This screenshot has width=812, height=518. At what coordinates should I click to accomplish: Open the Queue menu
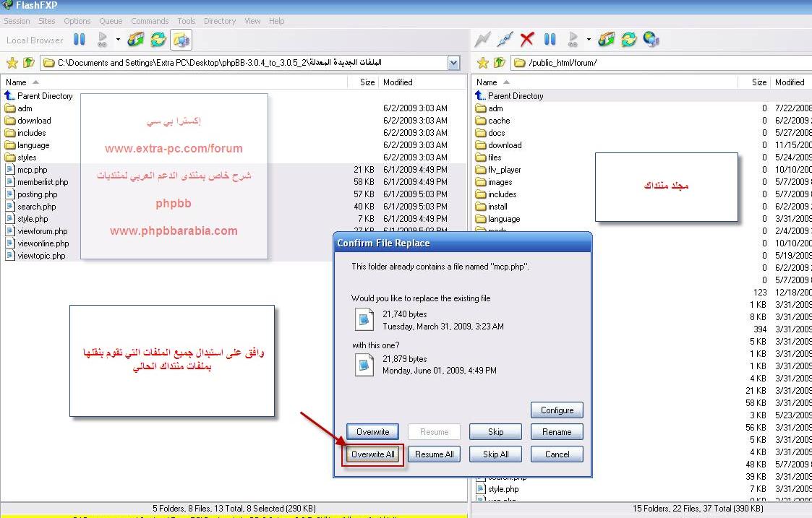click(x=111, y=21)
